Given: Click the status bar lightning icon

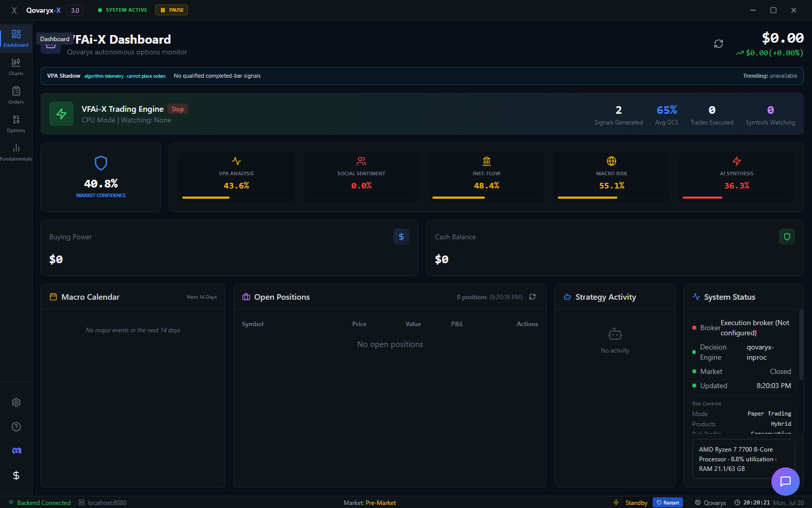Looking at the screenshot, I should tap(616, 502).
